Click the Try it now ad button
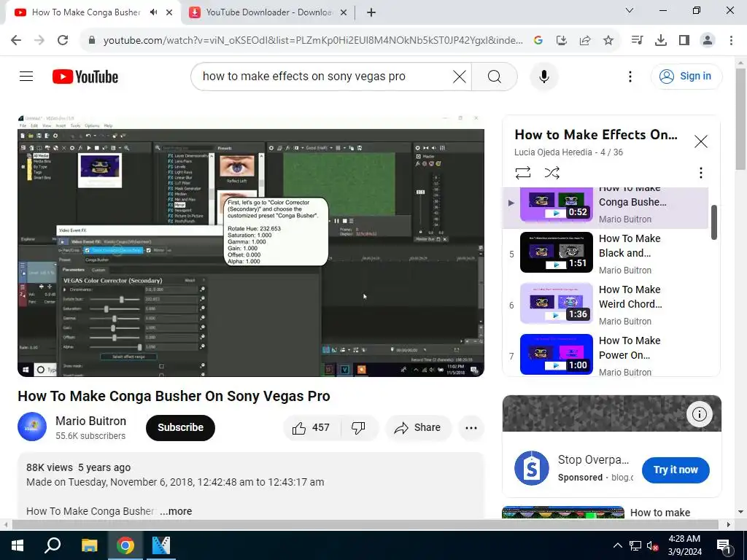Image resolution: width=747 pixels, height=560 pixels. click(x=675, y=470)
